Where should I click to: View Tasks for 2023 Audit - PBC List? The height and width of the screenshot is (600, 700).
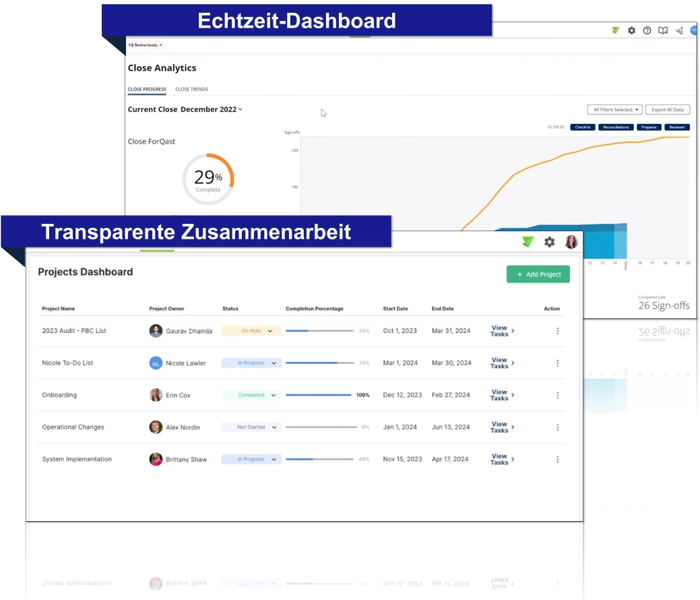click(x=502, y=331)
